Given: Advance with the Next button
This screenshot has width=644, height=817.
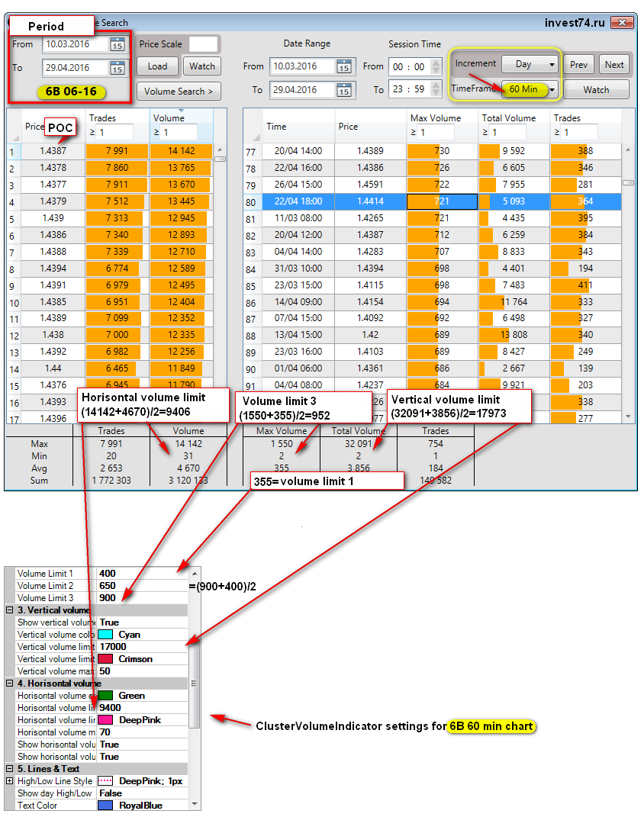Looking at the screenshot, I should tap(614, 64).
